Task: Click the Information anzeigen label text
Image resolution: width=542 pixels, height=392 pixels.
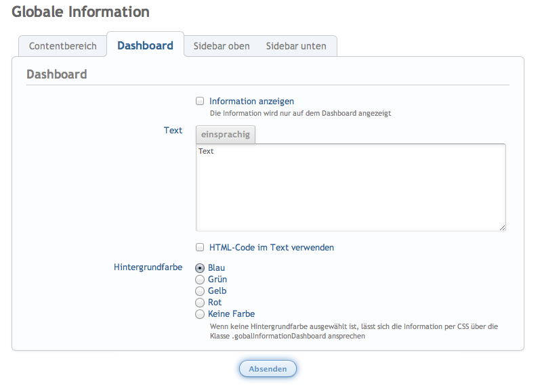Action: [x=251, y=101]
